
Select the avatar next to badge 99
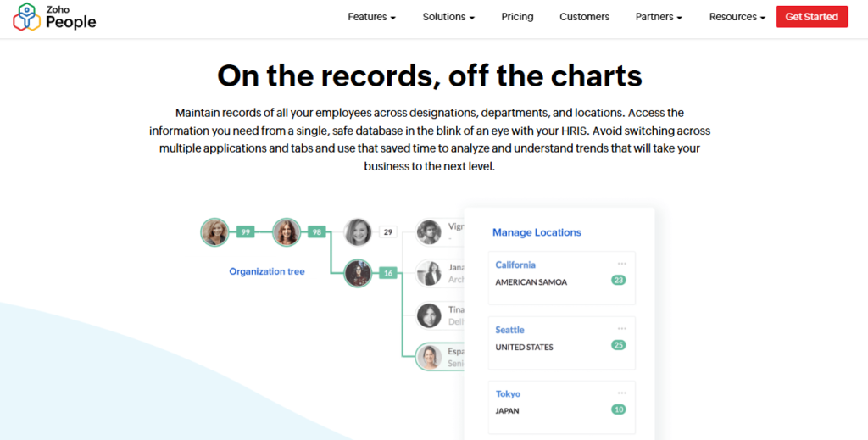tap(214, 232)
